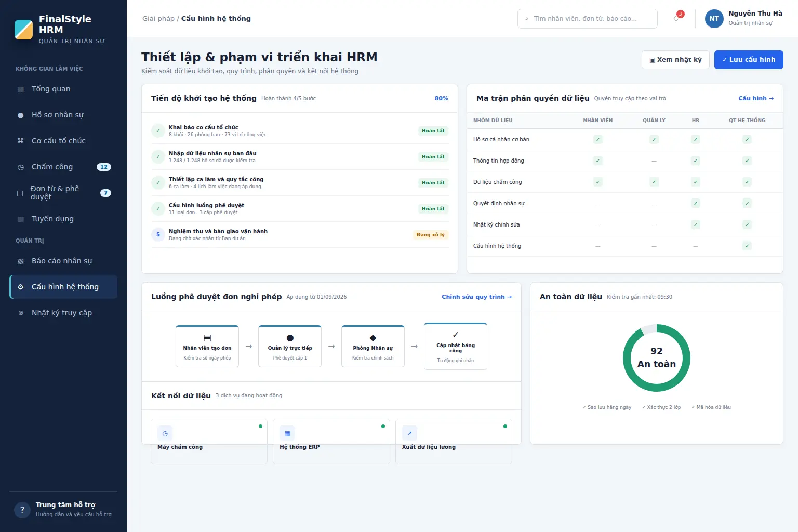Screen dimensions: 798x532
Task: Open Trung tâm hỗ trợ
Action: [63, 510]
